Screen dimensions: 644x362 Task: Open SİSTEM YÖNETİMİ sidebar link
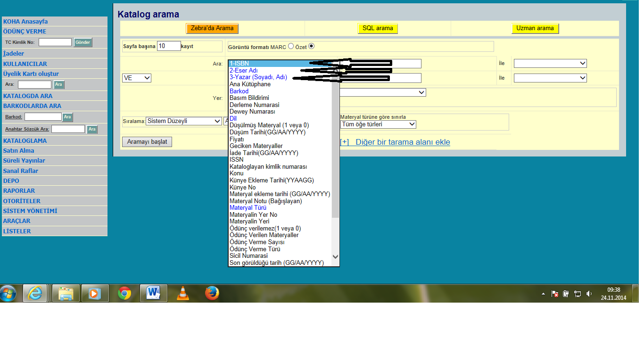(30, 211)
